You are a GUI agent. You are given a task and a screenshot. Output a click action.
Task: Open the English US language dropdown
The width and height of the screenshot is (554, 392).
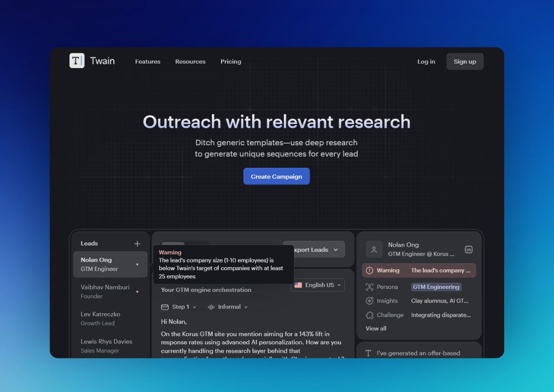pyautogui.click(x=317, y=285)
